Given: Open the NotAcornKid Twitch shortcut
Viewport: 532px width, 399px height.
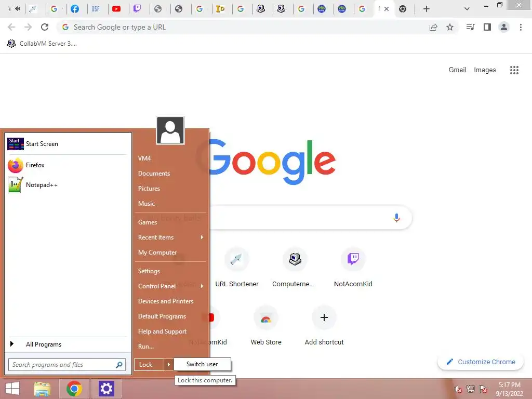Looking at the screenshot, I should (x=353, y=268).
